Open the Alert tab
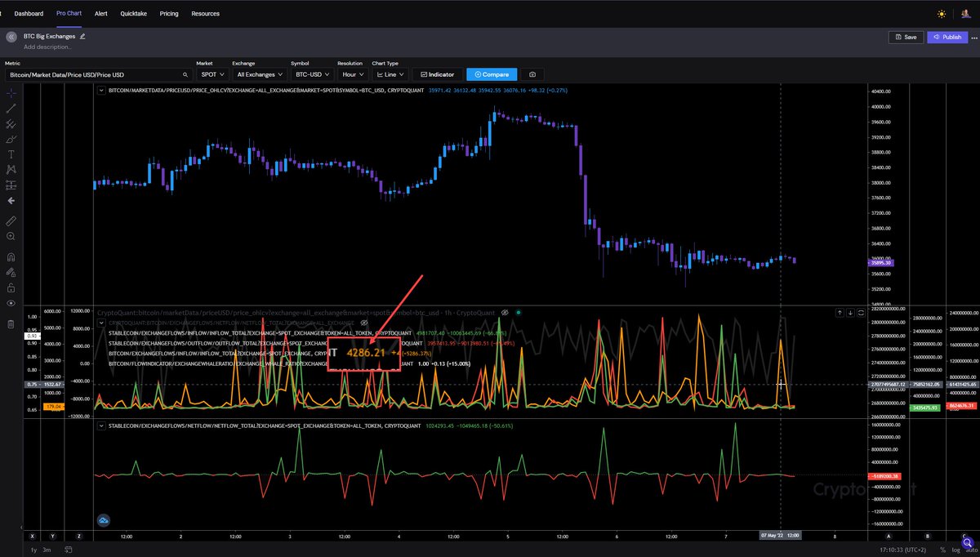Viewport: 980px width, 557px height. (101, 14)
